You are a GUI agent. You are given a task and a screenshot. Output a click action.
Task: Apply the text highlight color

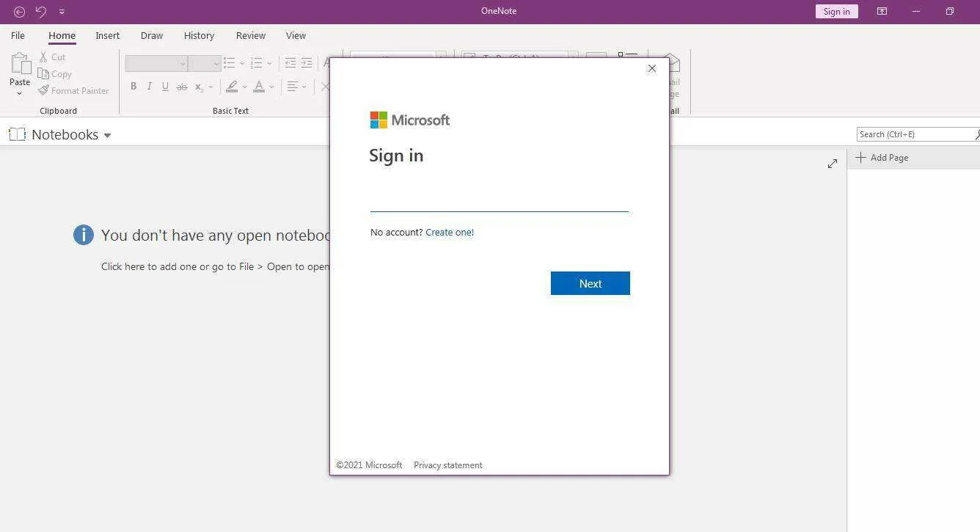[232, 87]
